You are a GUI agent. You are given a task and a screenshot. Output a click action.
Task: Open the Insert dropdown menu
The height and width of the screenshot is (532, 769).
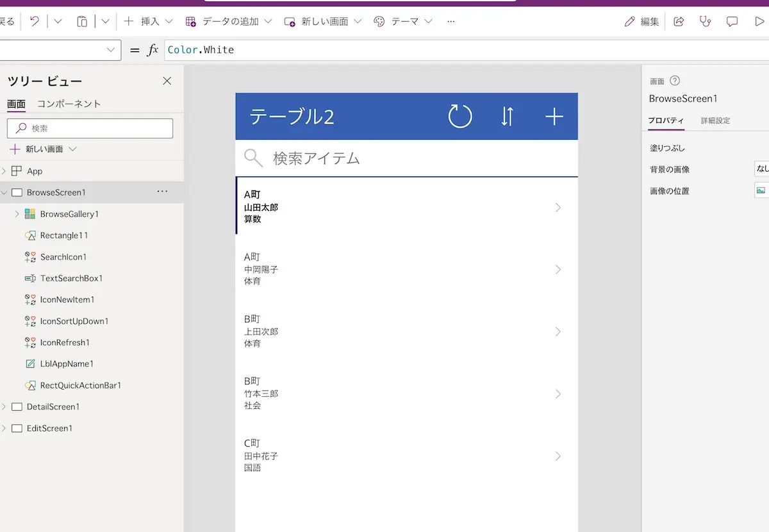[148, 21]
